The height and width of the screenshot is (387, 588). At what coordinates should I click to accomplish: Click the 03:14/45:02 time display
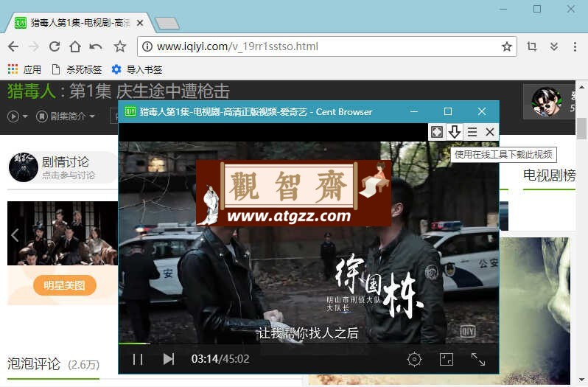coord(220,359)
